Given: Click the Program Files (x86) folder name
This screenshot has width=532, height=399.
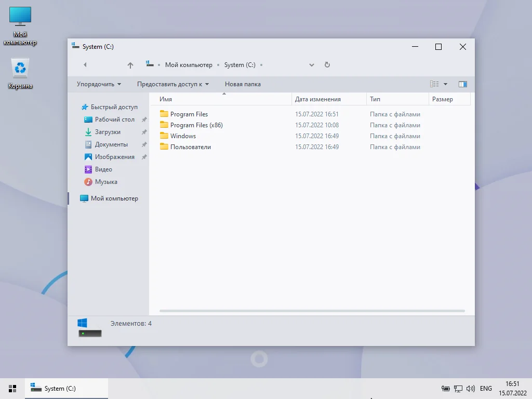Looking at the screenshot, I should 196,125.
